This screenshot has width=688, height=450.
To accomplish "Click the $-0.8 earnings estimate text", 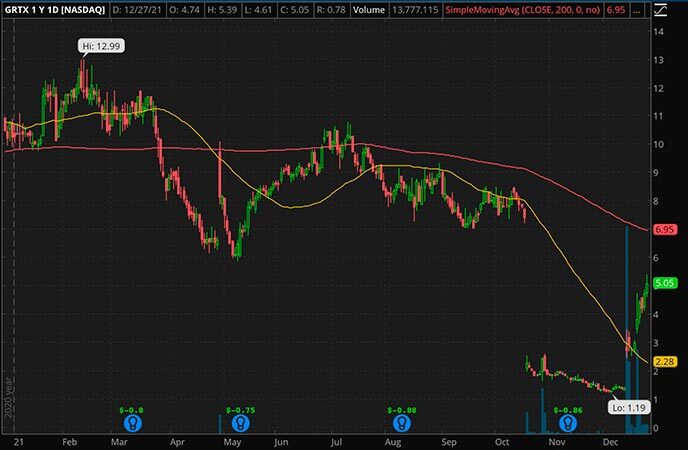I will (x=131, y=410).
